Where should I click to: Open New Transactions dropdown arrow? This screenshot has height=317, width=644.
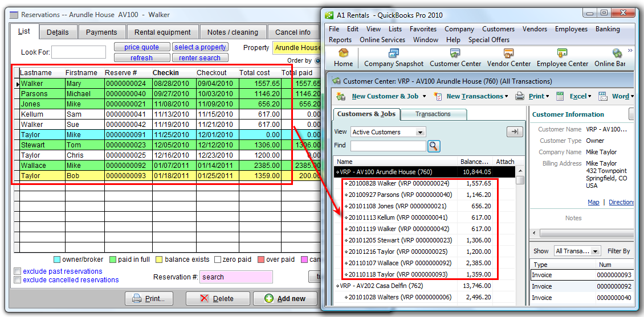(507, 96)
